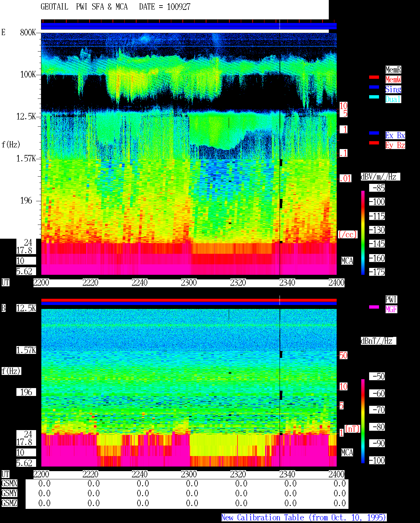The width and height of the screenshot is (420, 523).
Task: Click the magenta MGF legend swatch
Action: coord(374,307)
